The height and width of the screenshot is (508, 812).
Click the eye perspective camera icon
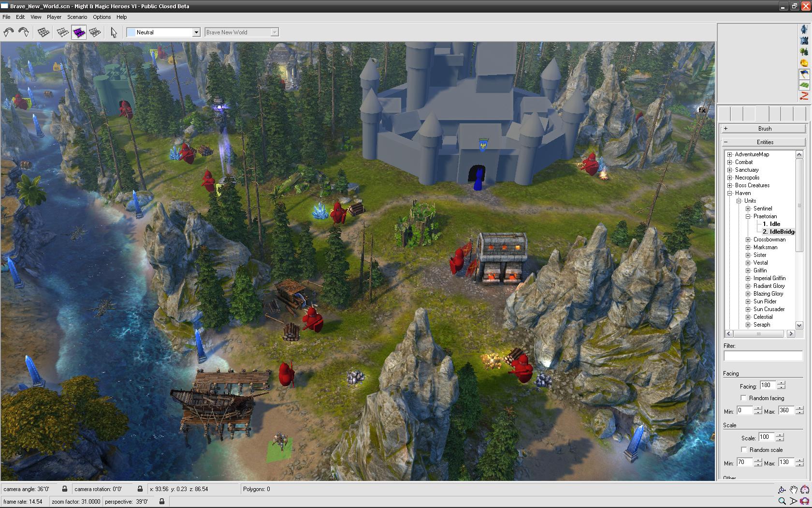794,501
